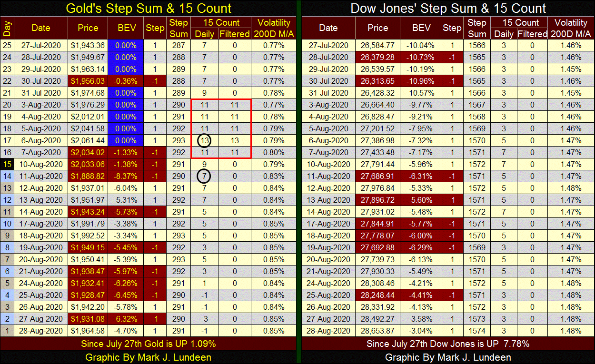Select peak Gold price $2,061.44
Image resolution: width=595 pixels, height=364 pixels.
tap(88, 141)
